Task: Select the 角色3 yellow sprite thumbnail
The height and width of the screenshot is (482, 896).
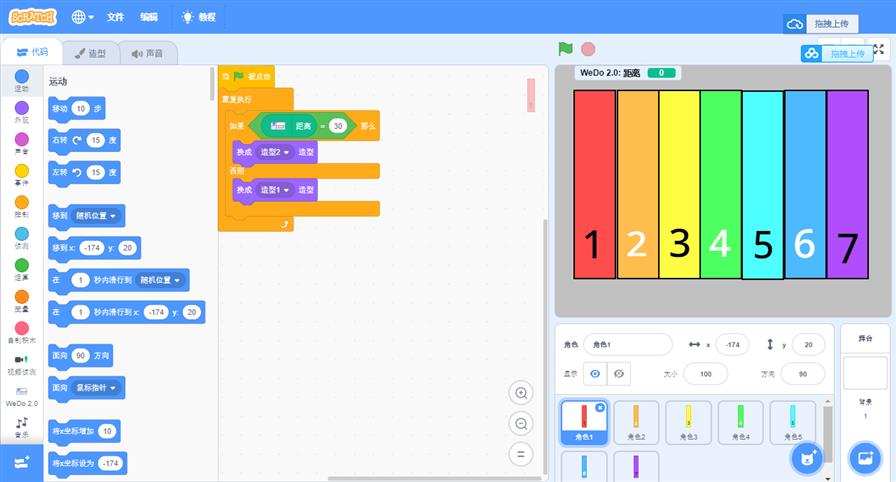Action: click(x=688, y=422)
